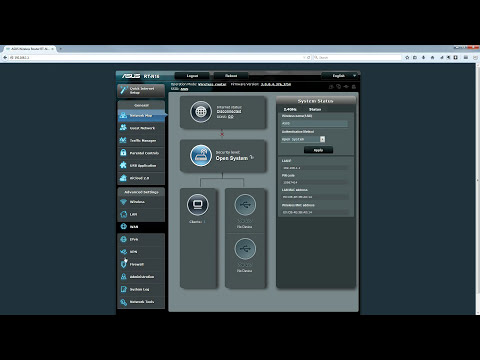The image size is (480, 360).
Task: Click the Internet status globe icon
Action: 201,112
